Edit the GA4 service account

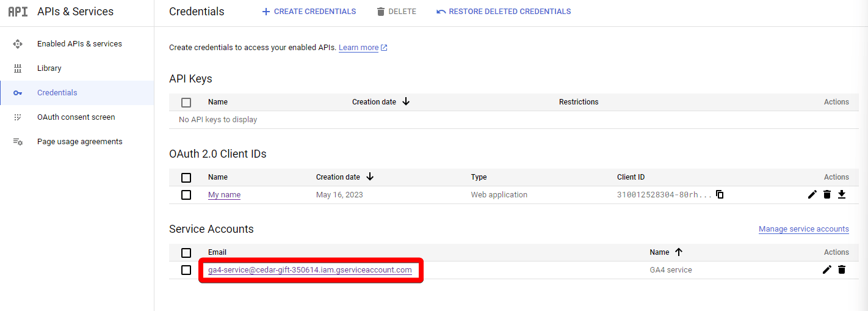(827, 270)
